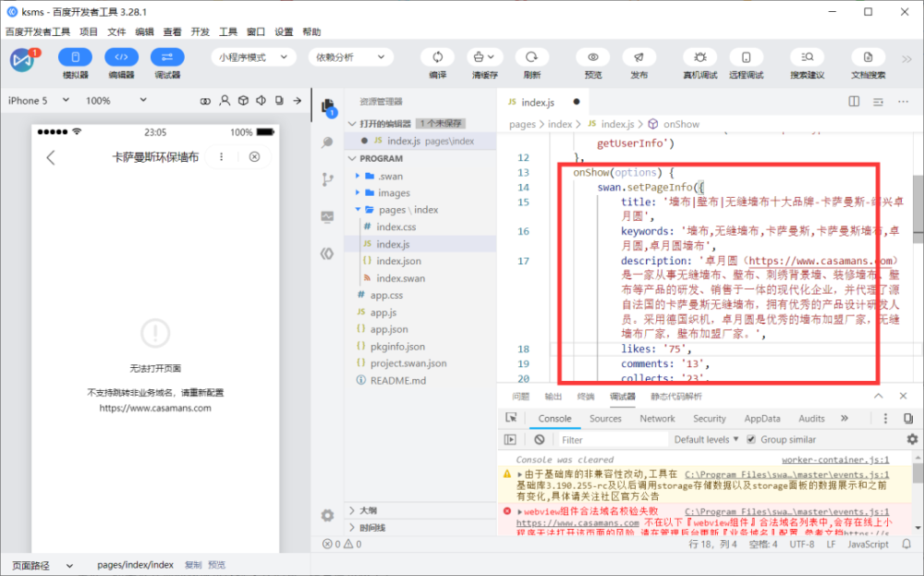Open the 小程序模式 mode dropdown
The image size is (924, 576).
pyautogui.click(x=253, y=57)
